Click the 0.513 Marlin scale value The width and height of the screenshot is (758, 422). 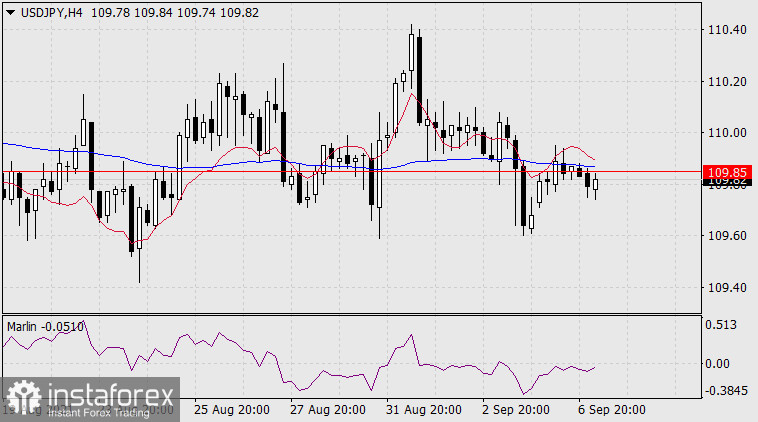coord(722,325)
